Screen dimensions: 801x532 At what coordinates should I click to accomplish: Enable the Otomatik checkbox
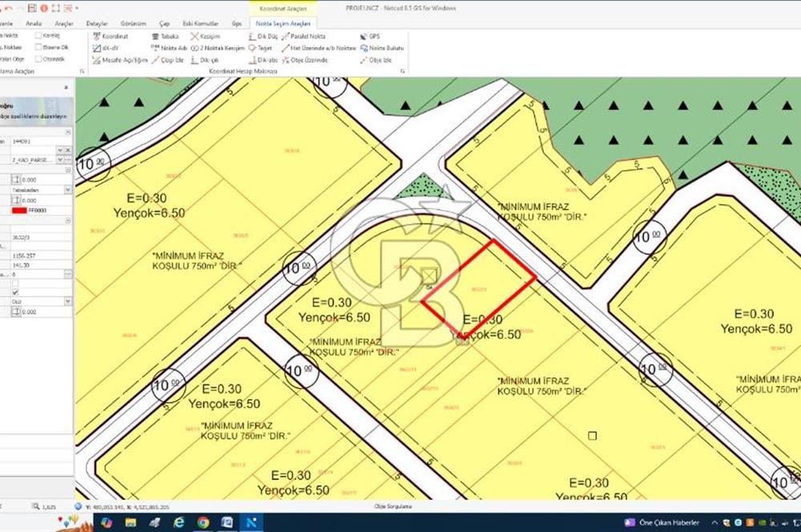point(38,59)
